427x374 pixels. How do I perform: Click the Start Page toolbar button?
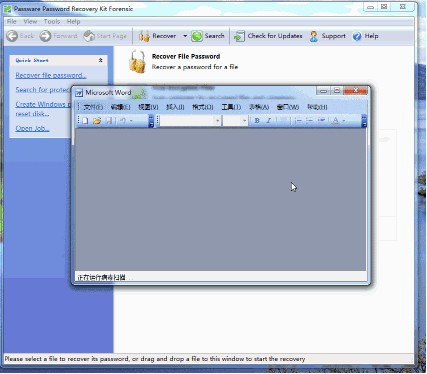tap(105, 36)
